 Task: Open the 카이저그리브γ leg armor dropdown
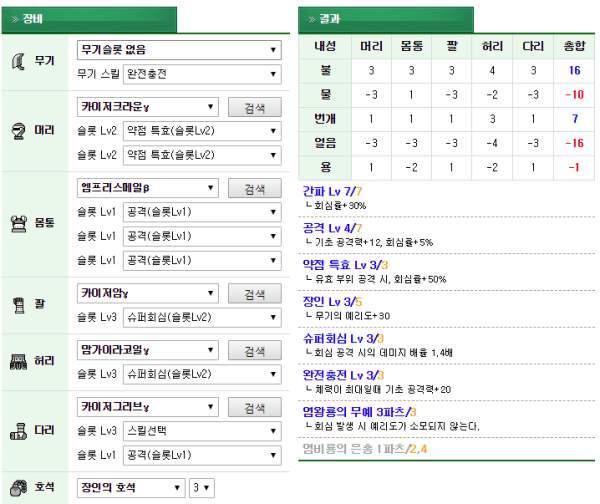point(148,407)
